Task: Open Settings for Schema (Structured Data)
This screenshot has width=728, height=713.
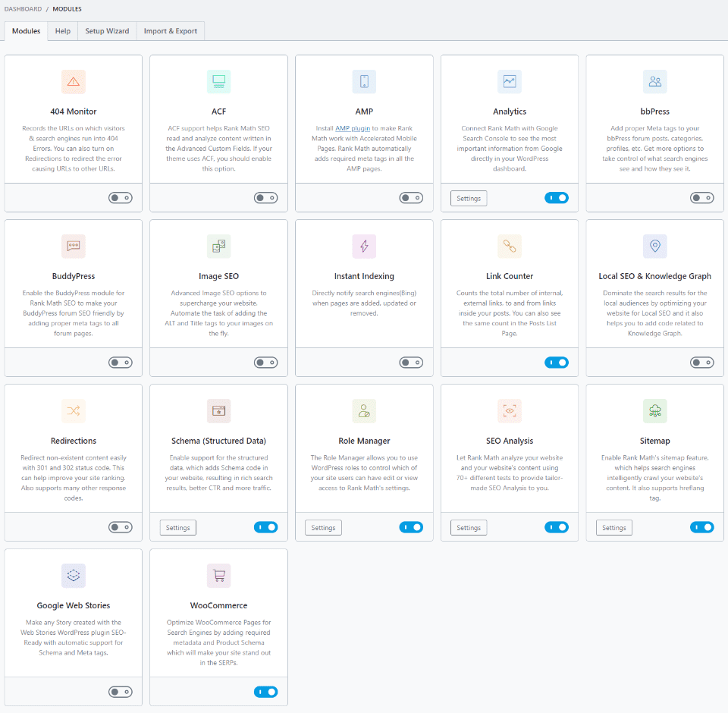Action: pos(178,528)
